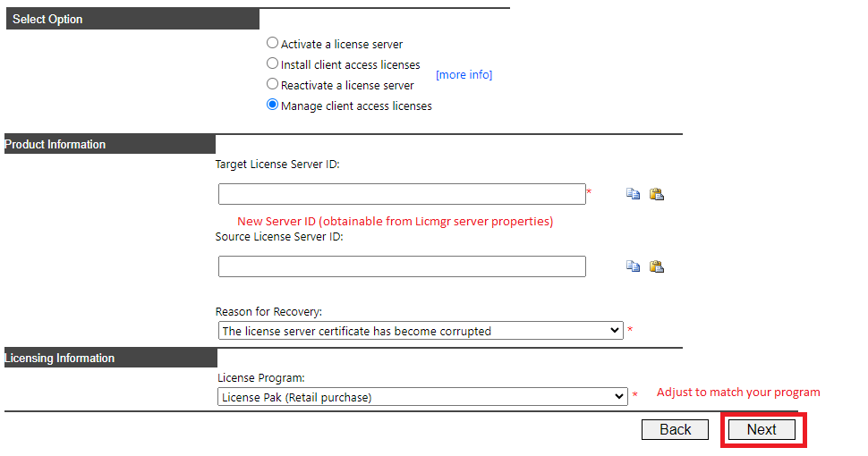
Task: Paste into the Source License Server ID
Action: (657, 266)
